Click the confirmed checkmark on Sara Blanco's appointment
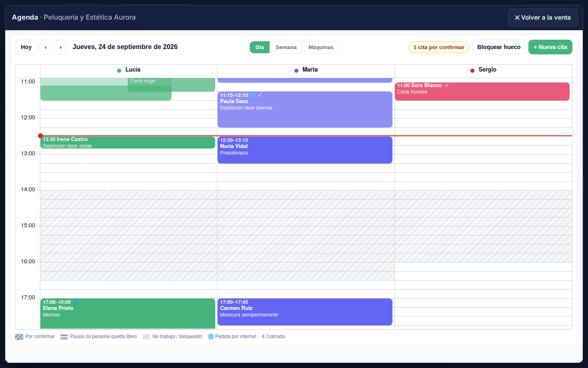This screenshot has width=588, height=368. click(447, 85)
